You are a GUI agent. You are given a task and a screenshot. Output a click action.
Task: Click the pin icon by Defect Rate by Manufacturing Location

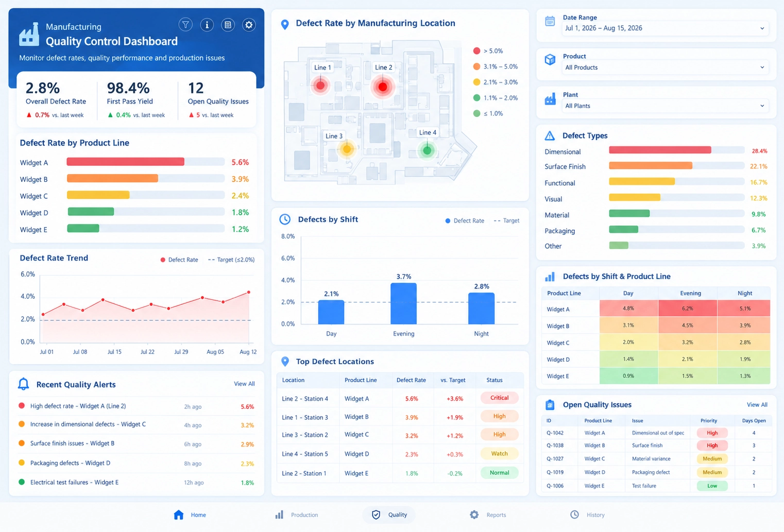(x=285, y=24)
